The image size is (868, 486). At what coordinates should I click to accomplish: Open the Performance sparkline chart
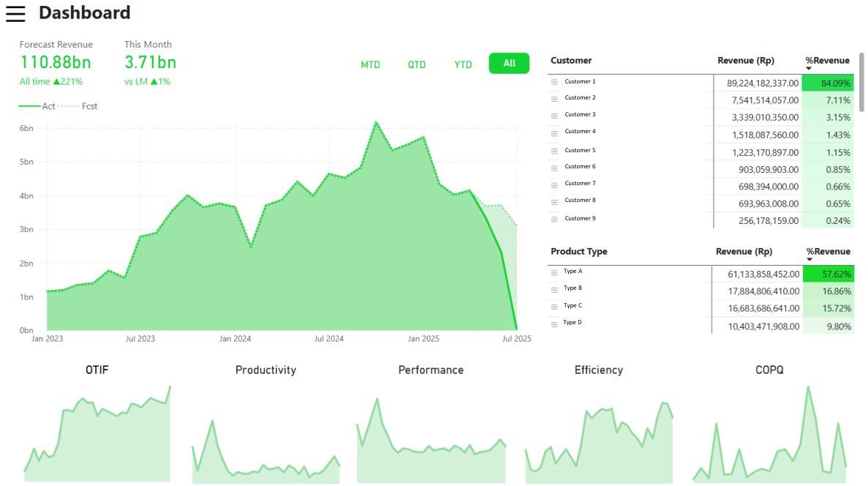[431, 440]
